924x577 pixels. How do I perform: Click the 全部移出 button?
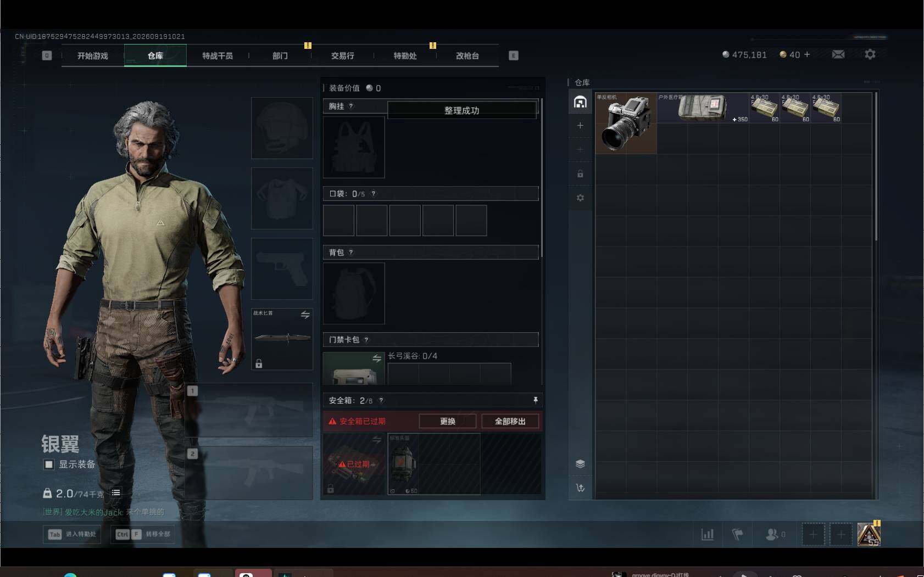[x=510, y=421]
